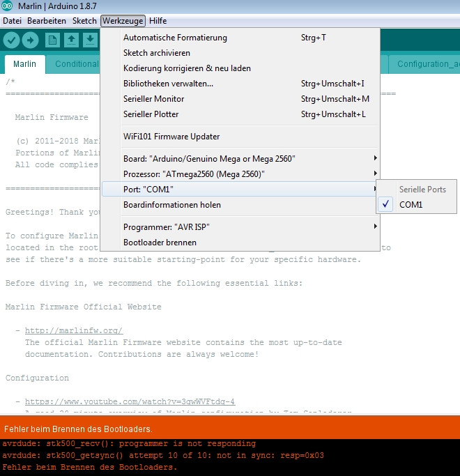Viewport: 460px width, 476px height.
Task: Click the orange Fehler beim Brennen status bar
Action: click(x=230, y=429)
